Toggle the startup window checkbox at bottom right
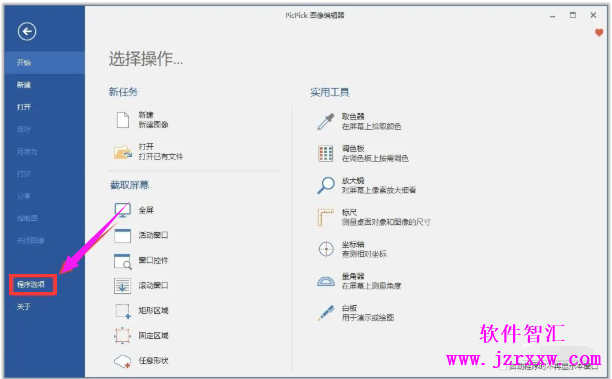 504,367
